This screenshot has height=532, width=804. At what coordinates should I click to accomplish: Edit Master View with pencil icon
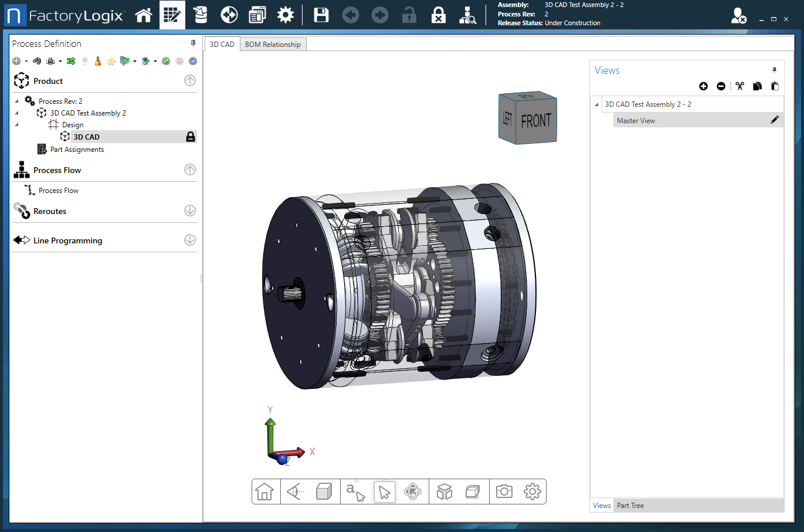click(x=774, y=120)
